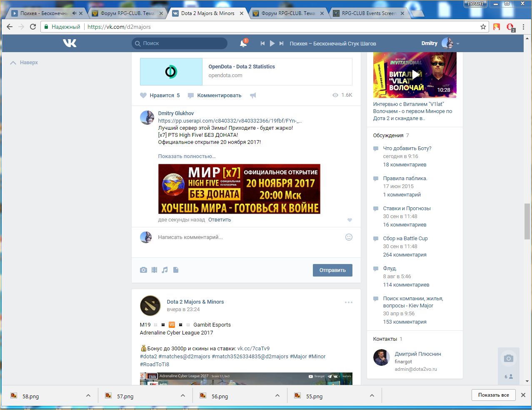Click the Написать комментарий text field
Screen dimensions: 532x410
tap(248, 237)
